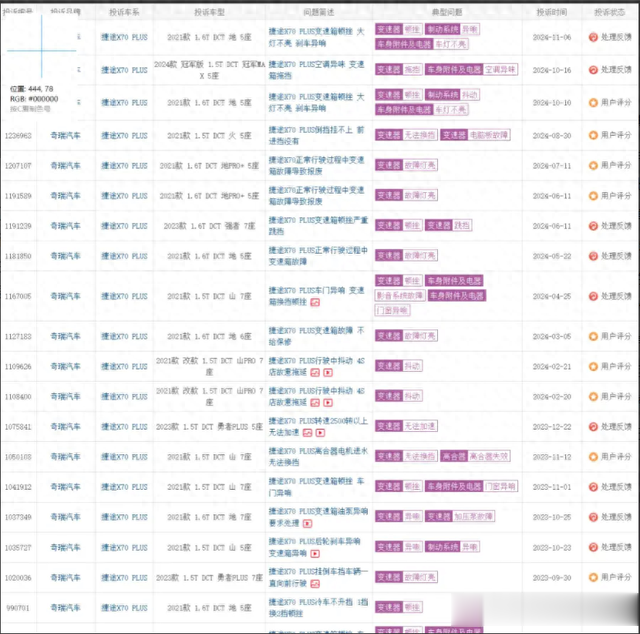Select the 投诉状态 column header
The width and height of the screenshot is (640, 634).
pos(609,12)
